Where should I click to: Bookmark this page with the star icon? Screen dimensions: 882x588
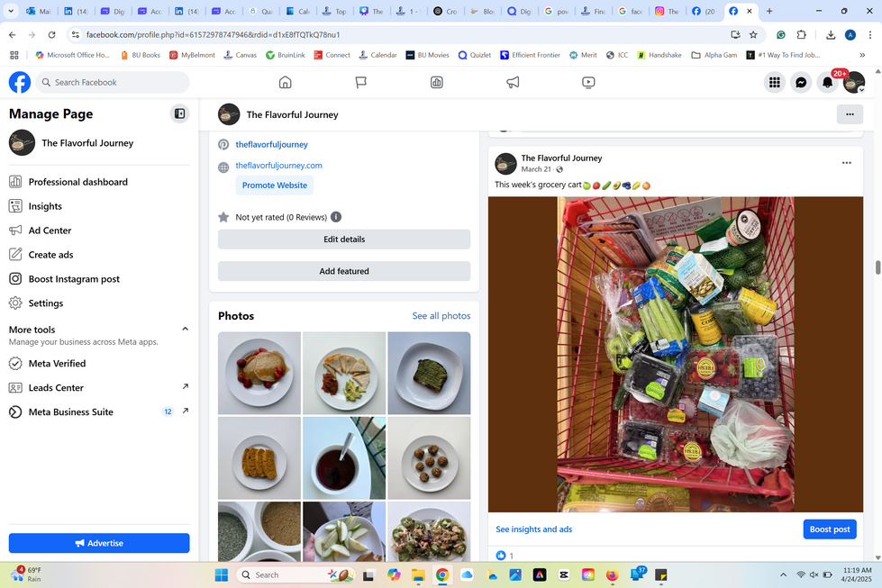click(x=753, y=35)
